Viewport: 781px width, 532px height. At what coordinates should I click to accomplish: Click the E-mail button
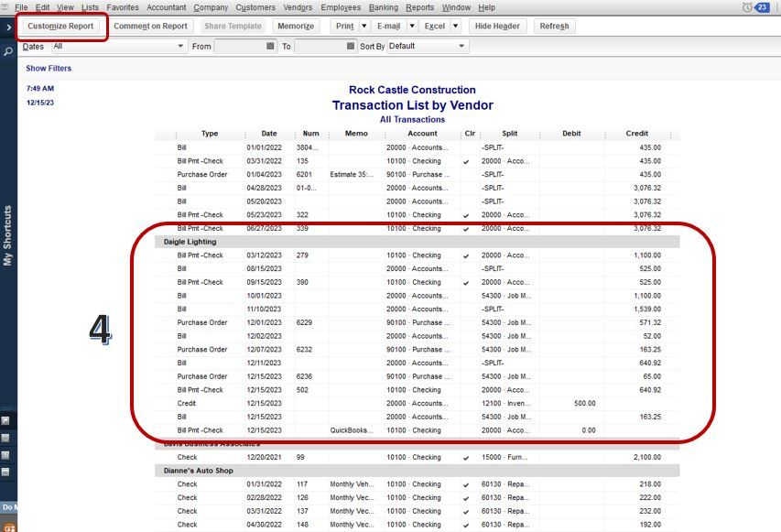click(388, 26)
